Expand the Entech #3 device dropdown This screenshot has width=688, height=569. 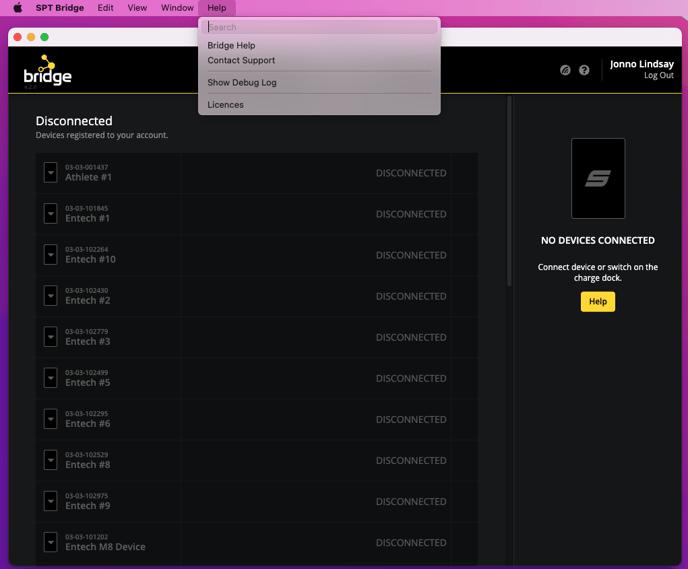tap(50, 337)
